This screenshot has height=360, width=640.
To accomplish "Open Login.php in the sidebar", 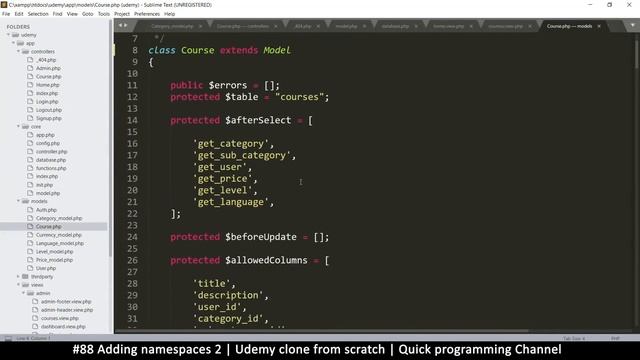I will tap(47, 102).
